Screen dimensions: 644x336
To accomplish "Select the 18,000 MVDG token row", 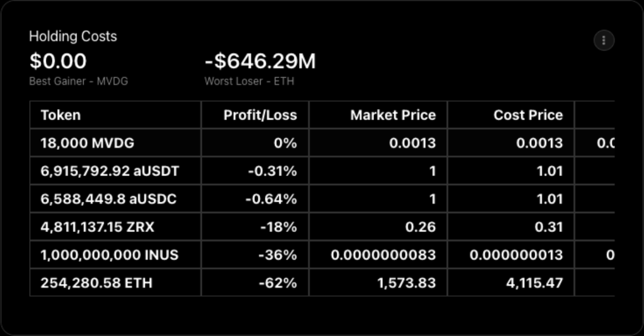I will (x=87, y=143).
